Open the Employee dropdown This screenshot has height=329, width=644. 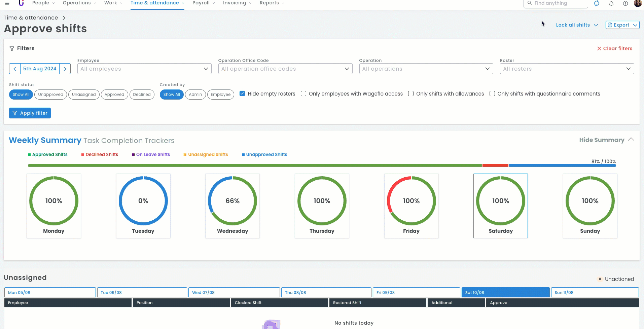[144, 69]
